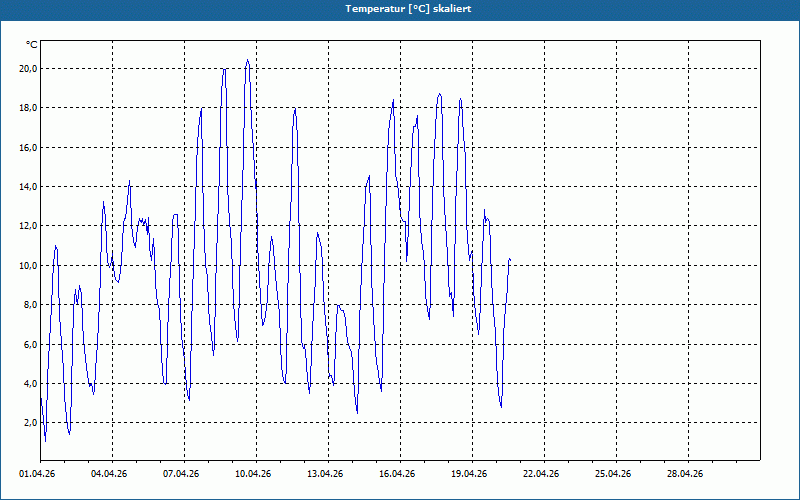Click the °C unit label on the y-axis

point(31,45)
